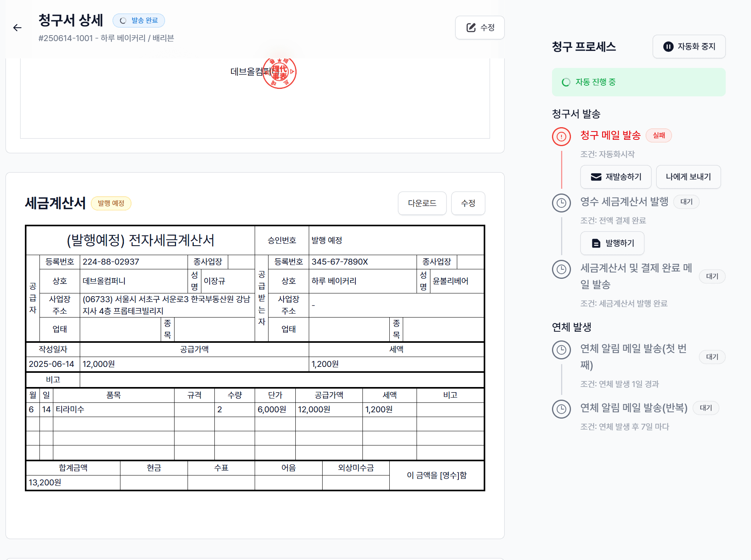Click the 자동 진행 중 spinner icon
This screenshot has height=560, width=751.
coord(566,82)
